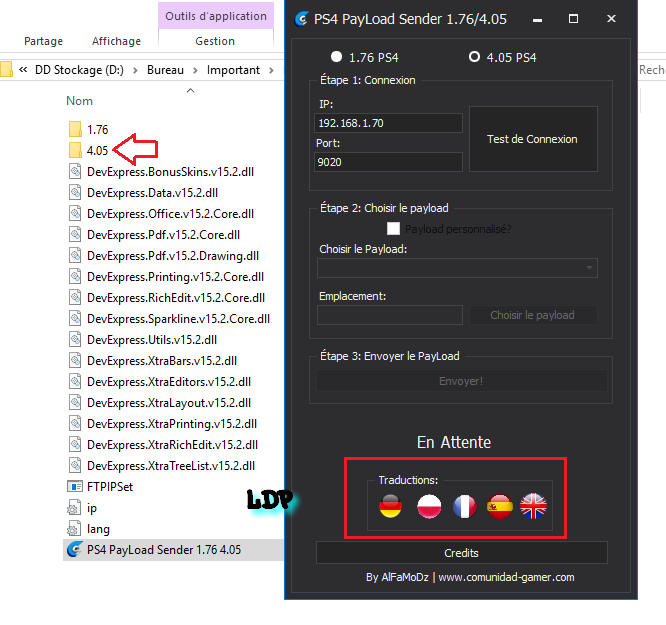The height and width of the screenshot is (625, 666).
Task: Click PS4 PayLoad Sender exe icon in list
Action: pos(75,550)
